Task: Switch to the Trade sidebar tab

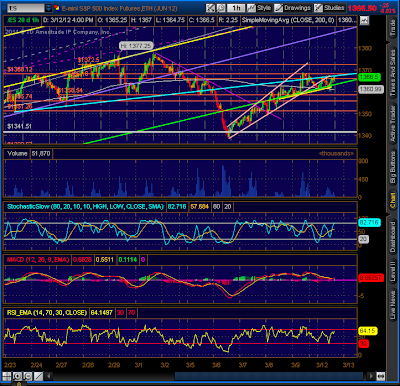Action: (x=393, y=28)
